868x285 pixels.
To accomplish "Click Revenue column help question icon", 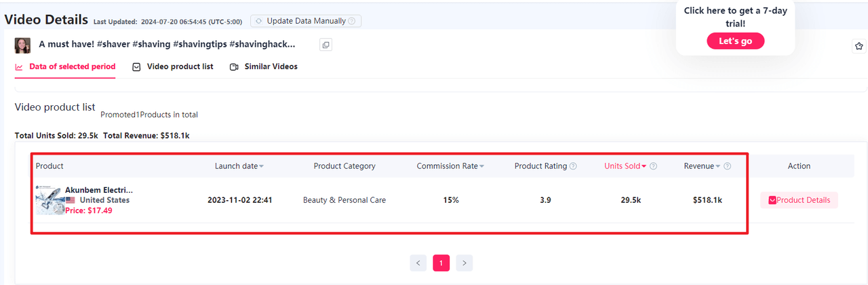I will [x=727, y=166].
